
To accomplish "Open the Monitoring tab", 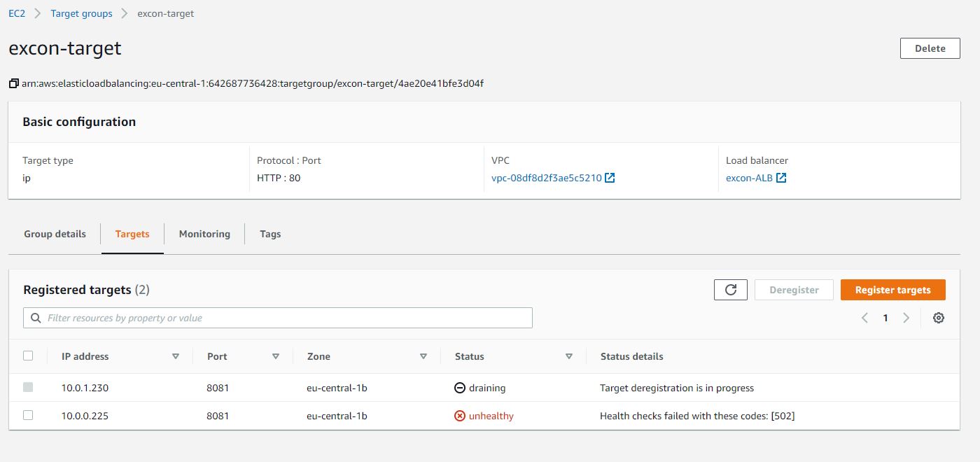I will point(204,234).
